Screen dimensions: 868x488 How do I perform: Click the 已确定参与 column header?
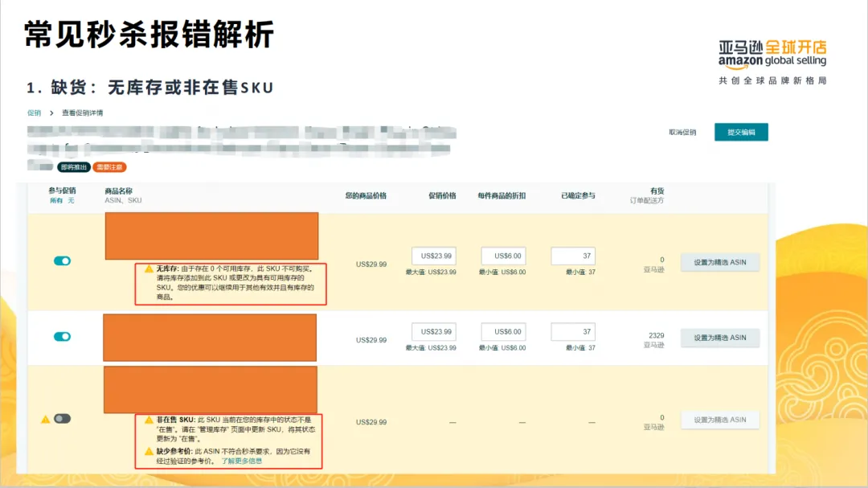578,195
